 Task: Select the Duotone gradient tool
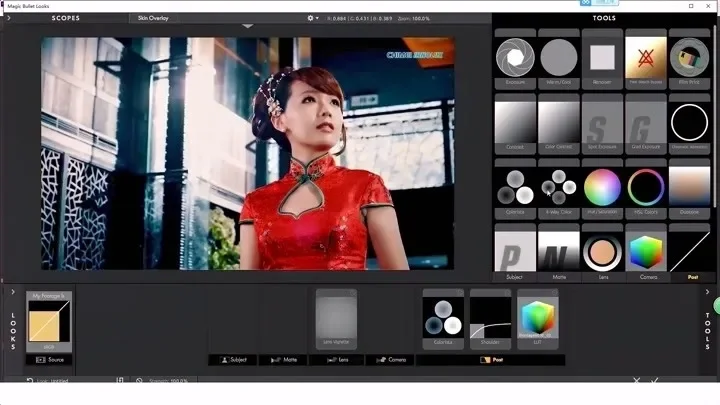tap(689, 189)
